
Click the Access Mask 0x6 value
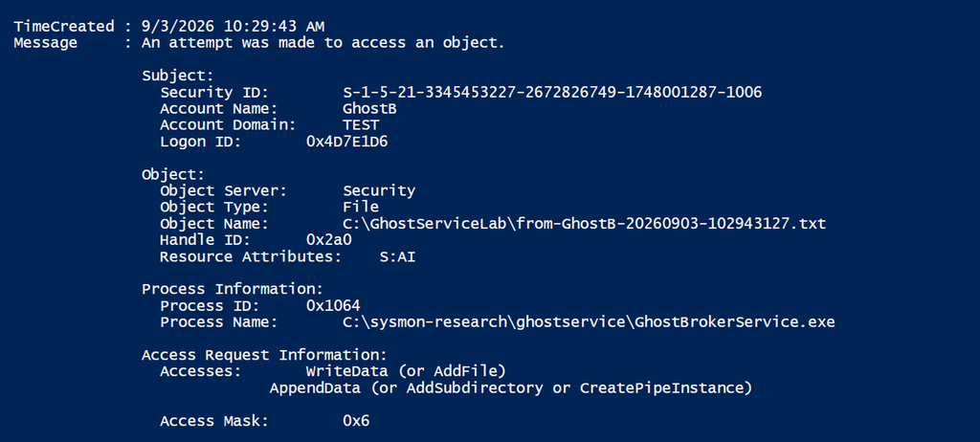356,421
